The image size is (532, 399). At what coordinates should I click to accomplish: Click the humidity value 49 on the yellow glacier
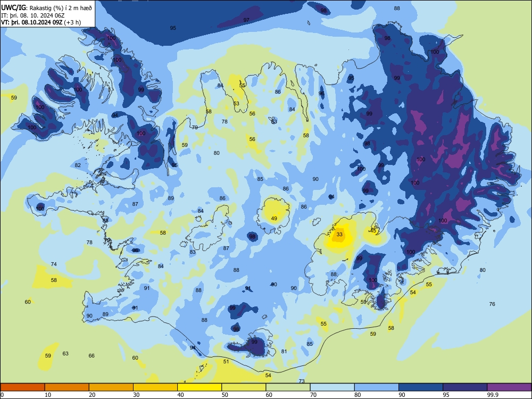(274, 219)
